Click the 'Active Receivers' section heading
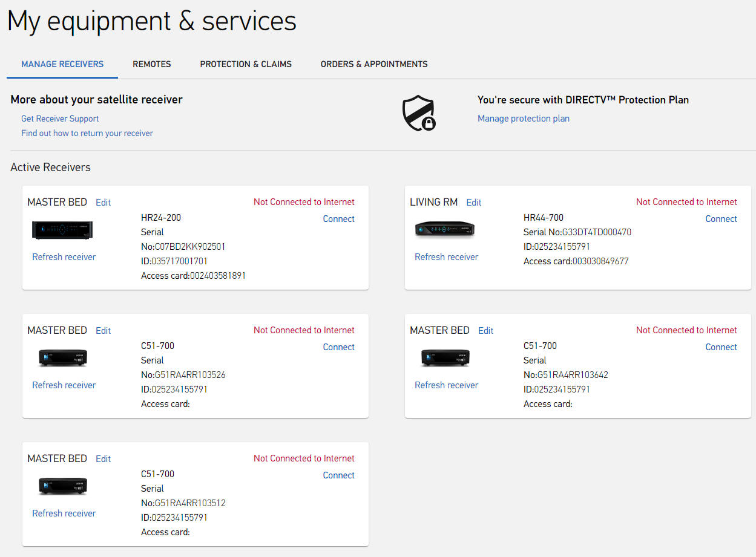Viewport: 756px width, 557px height. (x=50, y=168)
